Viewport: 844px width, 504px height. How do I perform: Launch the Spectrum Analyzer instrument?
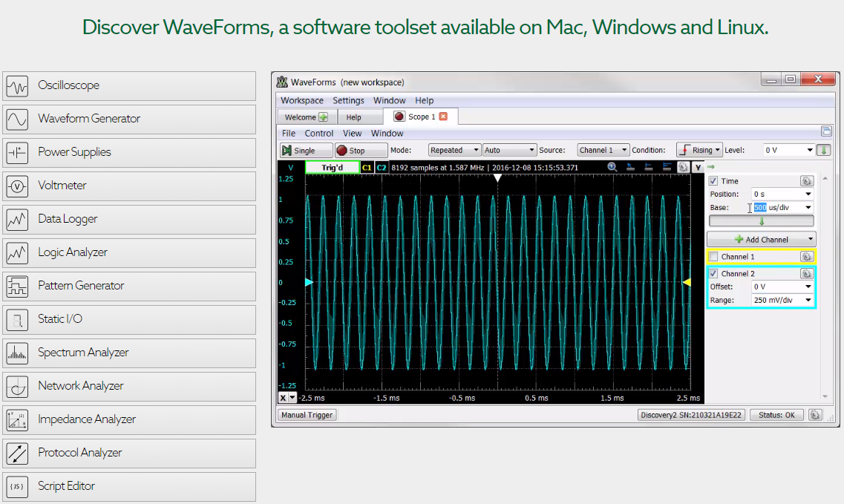129,353
